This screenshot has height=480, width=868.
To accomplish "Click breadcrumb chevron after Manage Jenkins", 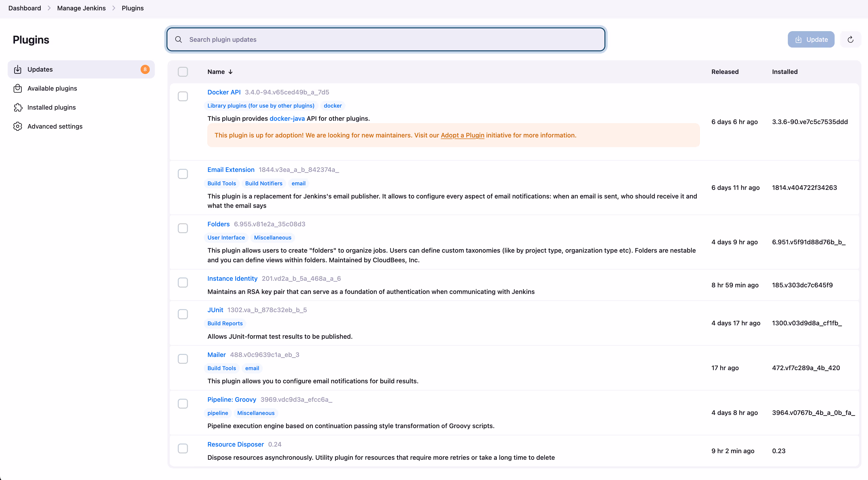I will coord(114,8).
